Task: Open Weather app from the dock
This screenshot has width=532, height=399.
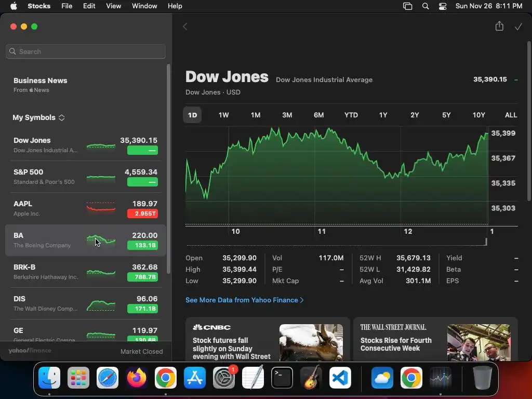Action: [382, 378]
